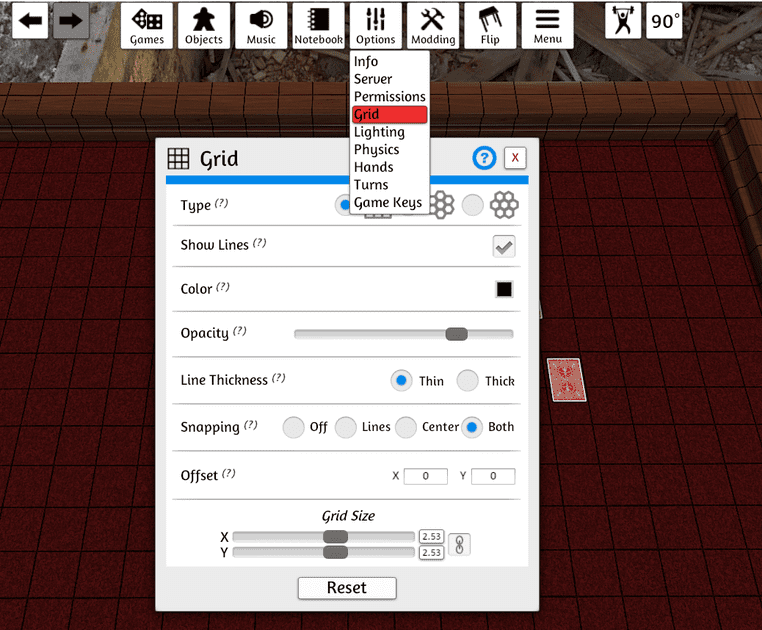The image size is (762, 630).
Task: Open the grid Color swatch
Action: (x=504, y=289)
